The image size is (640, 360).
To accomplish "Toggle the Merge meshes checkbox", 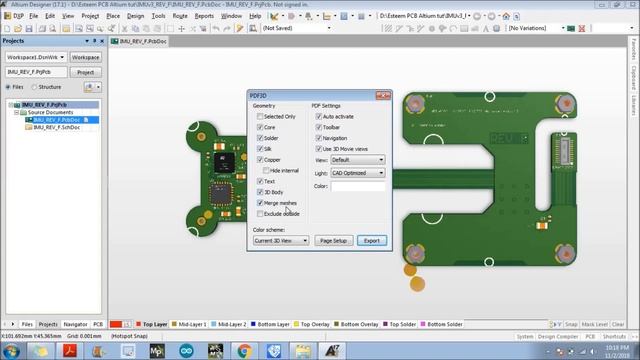I will click(x=260, y=203).
